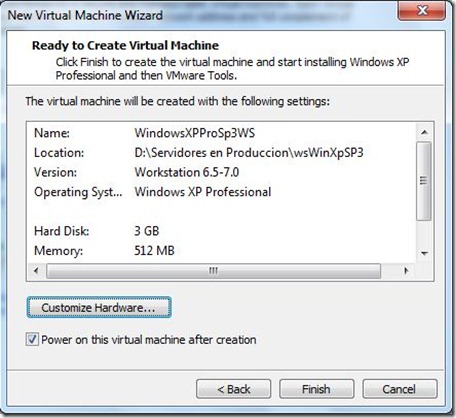Cancel the New Virtual Machine Wizard
The width and height of the screenshot is (456, 418).
click(x=400, y=389)
